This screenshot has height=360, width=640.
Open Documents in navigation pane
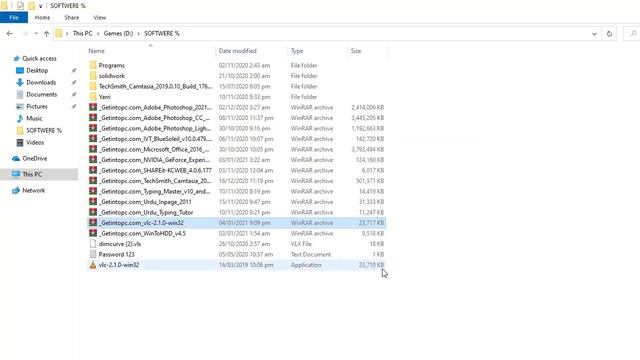click(42, 95)
